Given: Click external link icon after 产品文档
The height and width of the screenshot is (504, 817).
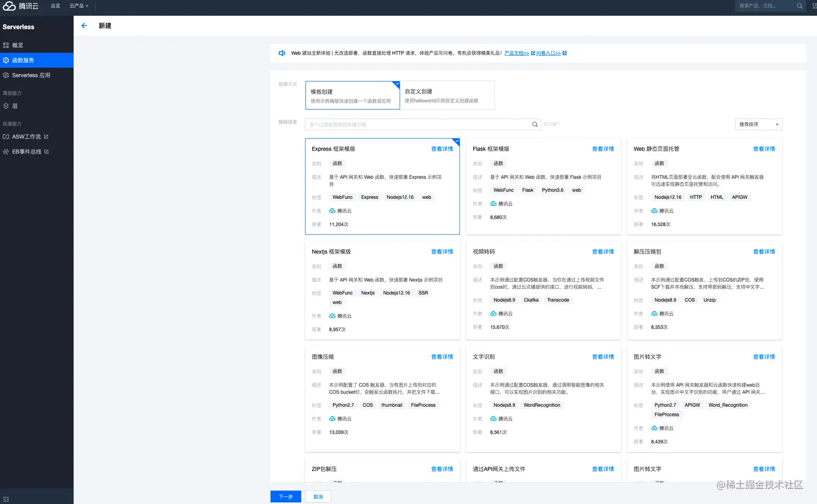Looking at the screenshot, I should pos(533,53).
